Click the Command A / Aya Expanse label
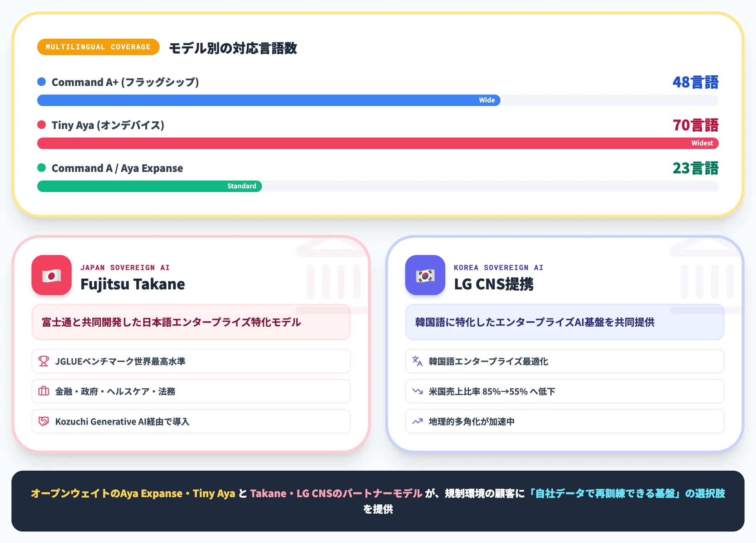 [x=117, y=168]
